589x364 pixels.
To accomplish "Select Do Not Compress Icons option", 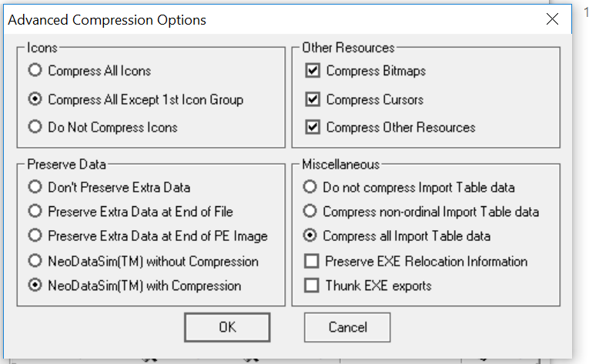I will coord(35,127).
